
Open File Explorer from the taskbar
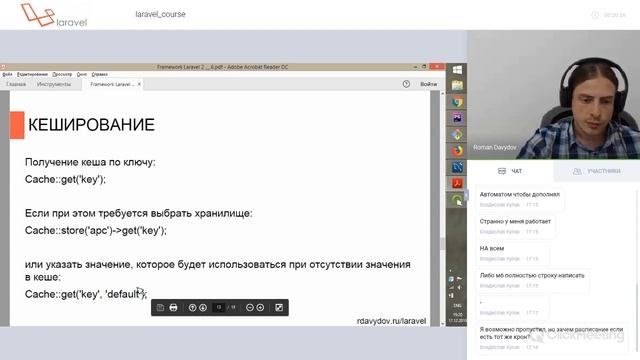[x=457, y=86]
